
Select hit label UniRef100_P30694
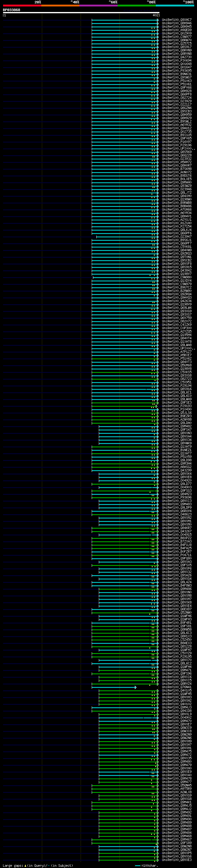177,61
